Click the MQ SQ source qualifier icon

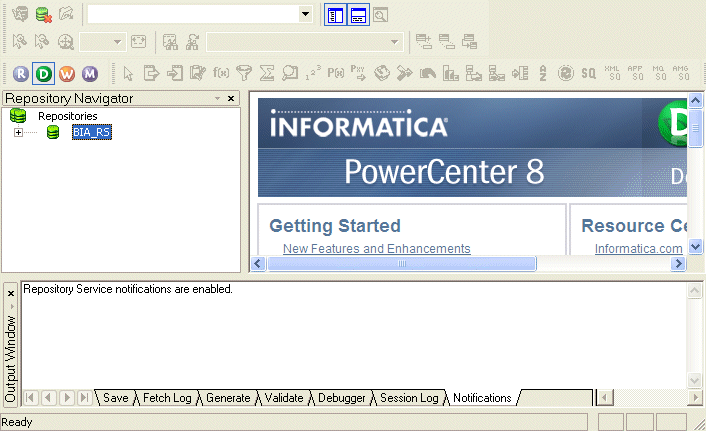point(658,73)
